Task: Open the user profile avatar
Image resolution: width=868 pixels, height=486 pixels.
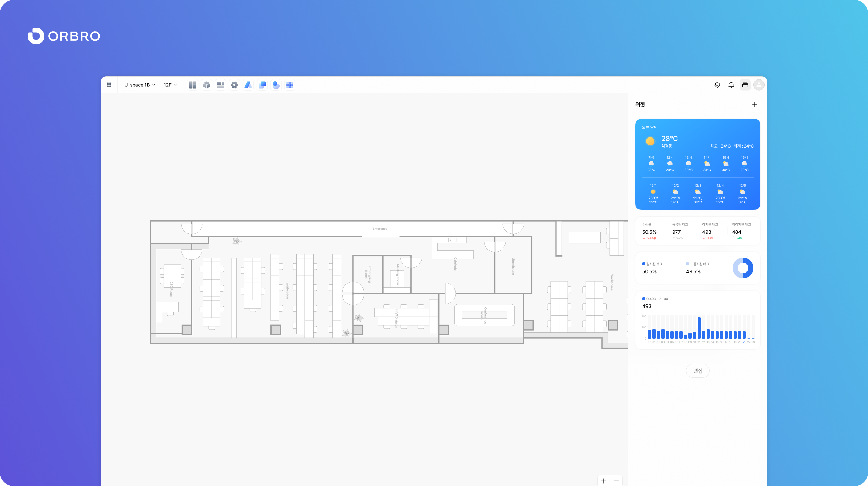Action: tap(759, 85)
